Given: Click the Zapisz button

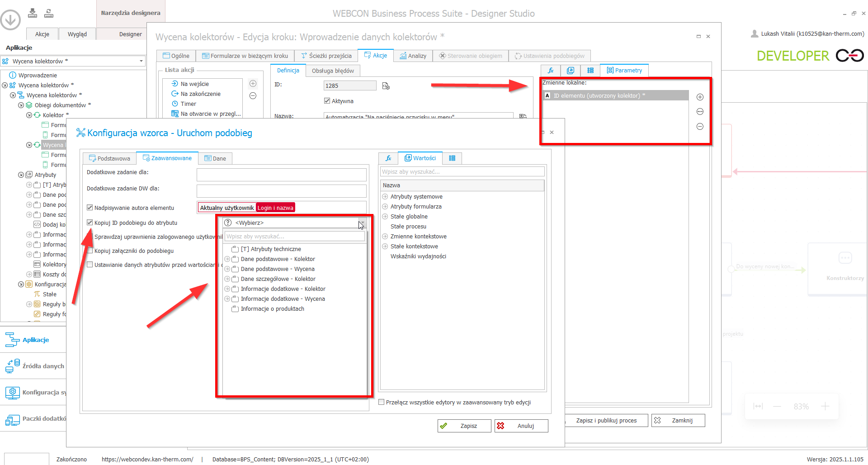Looking at the screenshot, I should 464,426.
